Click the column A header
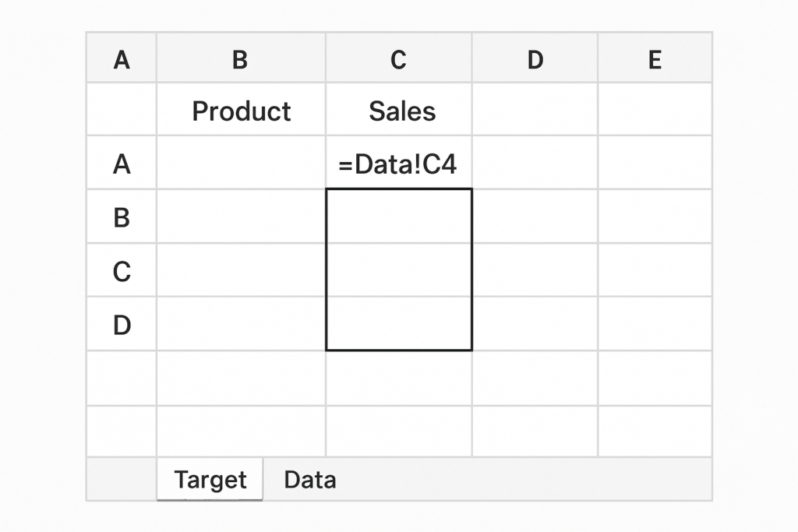This screenshot has height=532, width=798. point(122,58)
